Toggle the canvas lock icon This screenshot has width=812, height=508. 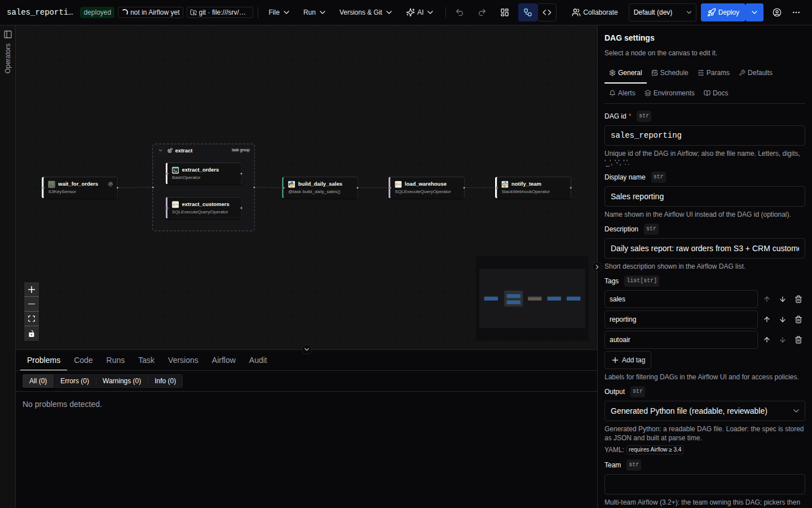(x=32, y=334)
